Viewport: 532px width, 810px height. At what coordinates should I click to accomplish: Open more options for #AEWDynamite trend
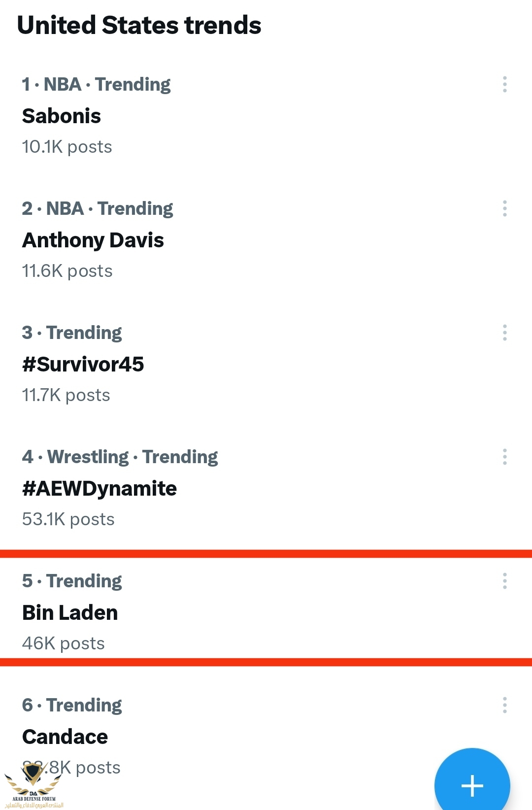504,457
